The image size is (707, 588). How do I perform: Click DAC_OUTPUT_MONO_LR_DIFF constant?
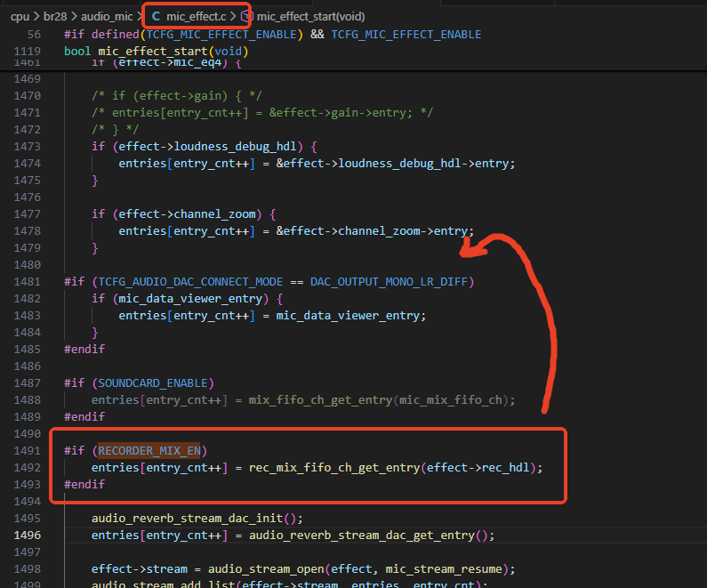click(389, 282)
